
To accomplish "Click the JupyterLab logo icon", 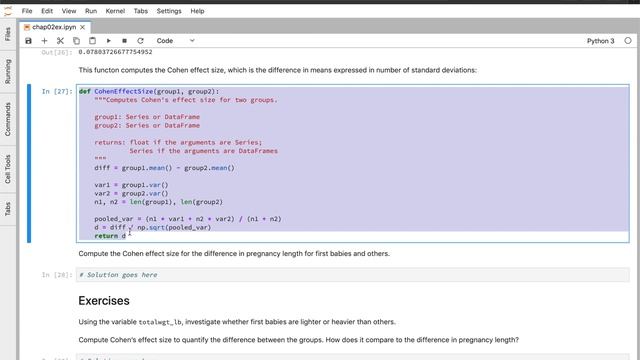I will [8, 11].
